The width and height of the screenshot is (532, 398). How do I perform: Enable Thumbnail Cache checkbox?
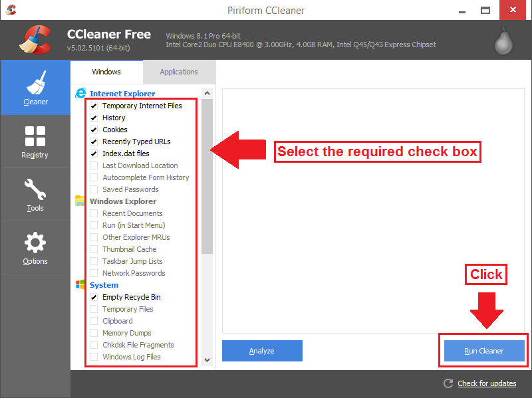click(x=94, y=249)
